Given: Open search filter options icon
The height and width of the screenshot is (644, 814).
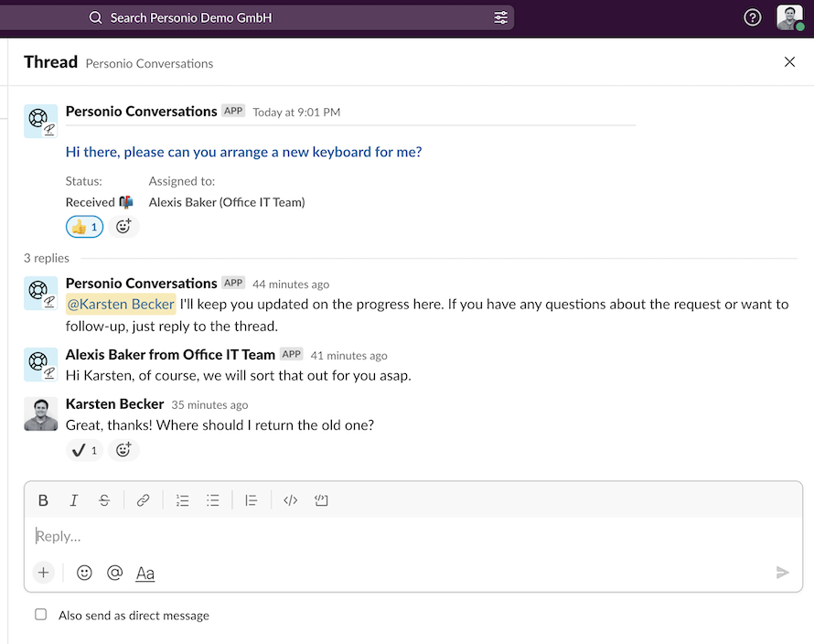Looking at the screenshot, I should (x=500, y=17).
